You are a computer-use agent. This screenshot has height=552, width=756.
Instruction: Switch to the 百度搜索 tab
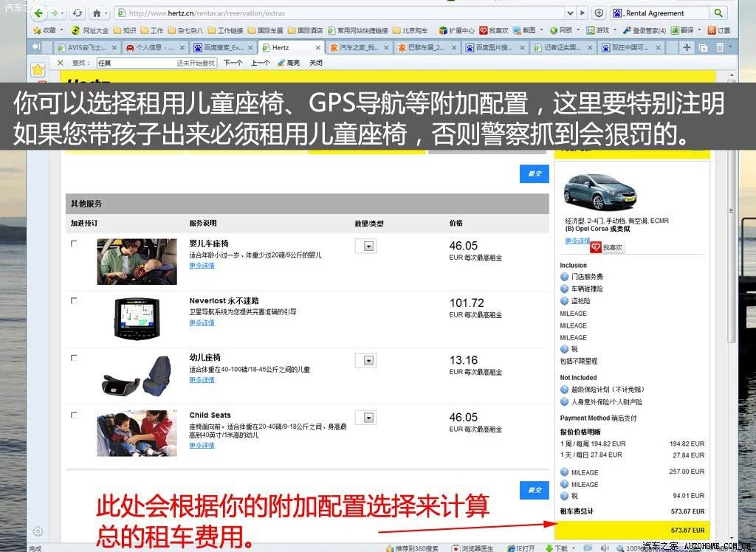pyautogui.click(x=223, y=47)
